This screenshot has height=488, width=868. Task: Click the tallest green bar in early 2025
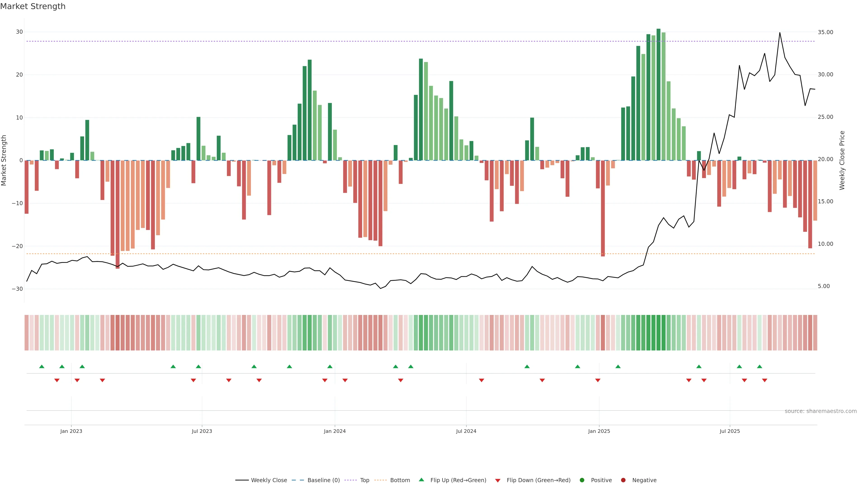coord(658,94)
